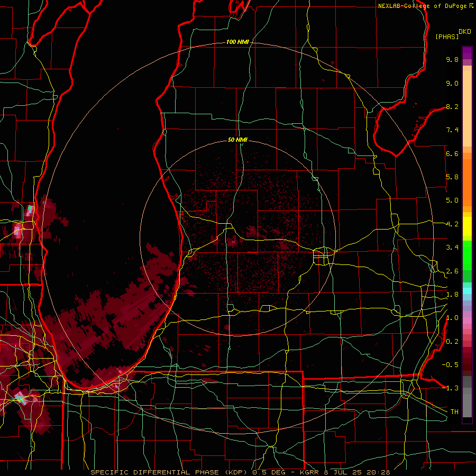
Task: Select the [PHAS] legend heading
Action: pos(447,36)
